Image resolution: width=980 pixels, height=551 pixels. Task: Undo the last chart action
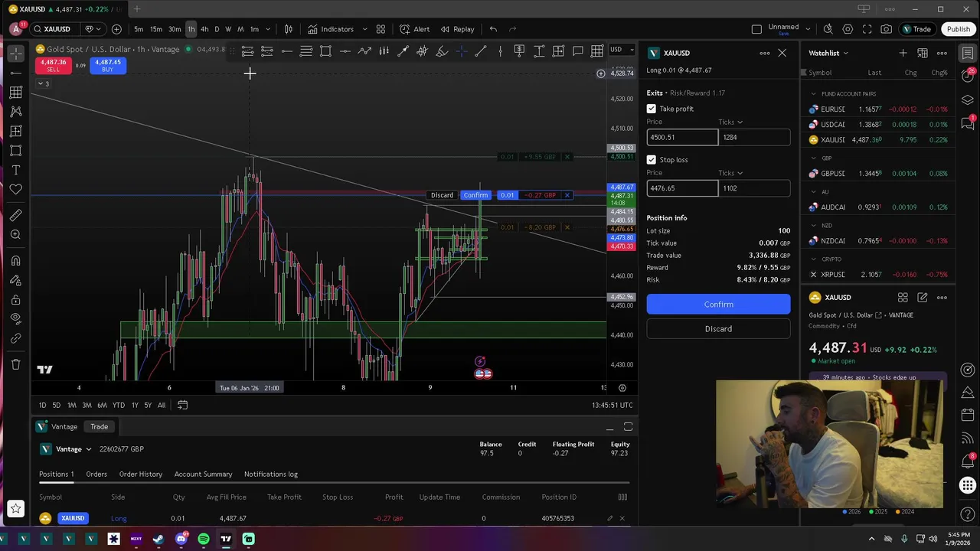[493, 29]
